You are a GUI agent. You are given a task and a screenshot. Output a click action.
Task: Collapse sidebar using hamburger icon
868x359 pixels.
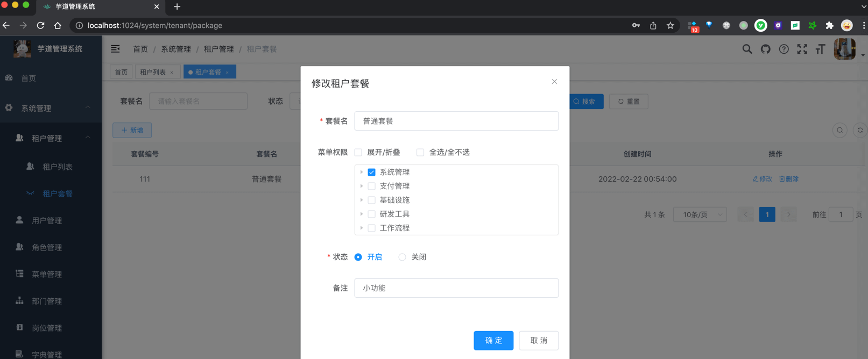coord(115,49)
